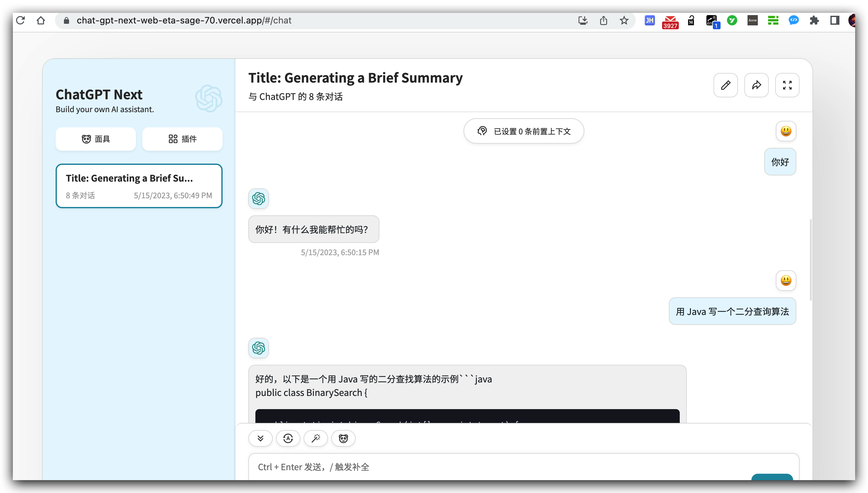Click the JH extension icon
The height and width of the screenshot is (493, 868).
click(x=649, y=20)
